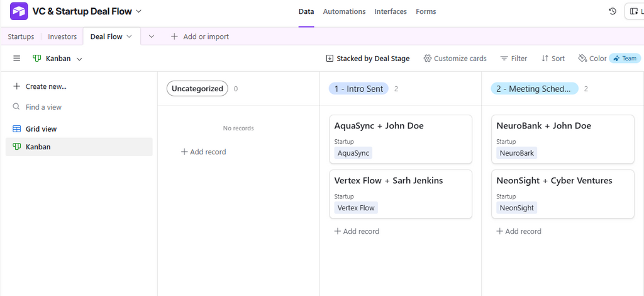The image size is (644, 296).
Task: Click the Kanban icon in sidebar list
Action: 17,147
